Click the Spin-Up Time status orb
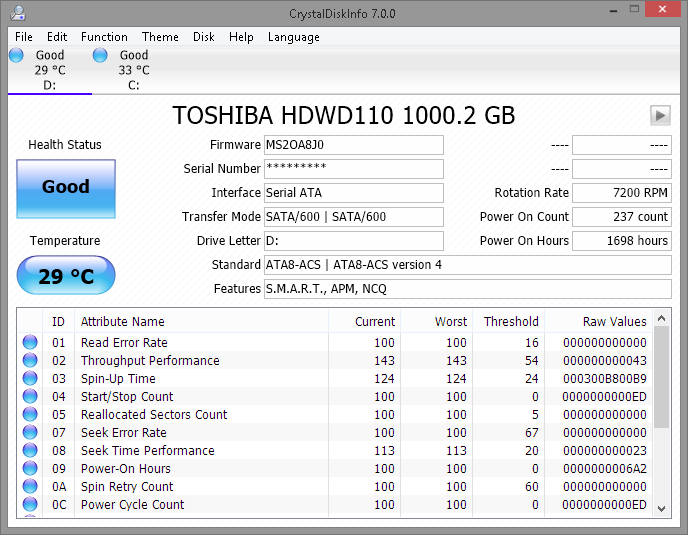Image resolution: width=688 pixels, height=535 pixels. tap(30, 379)
